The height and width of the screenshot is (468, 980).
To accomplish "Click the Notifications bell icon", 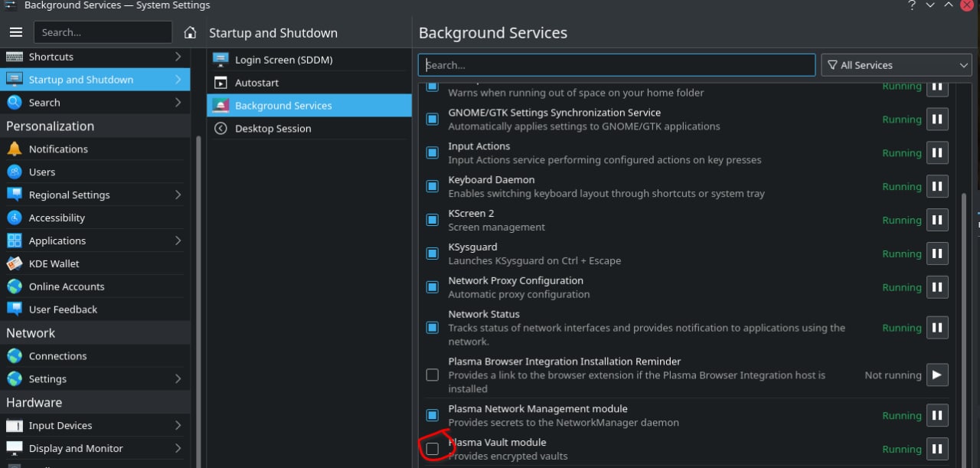I will click(x=14, y=149).
